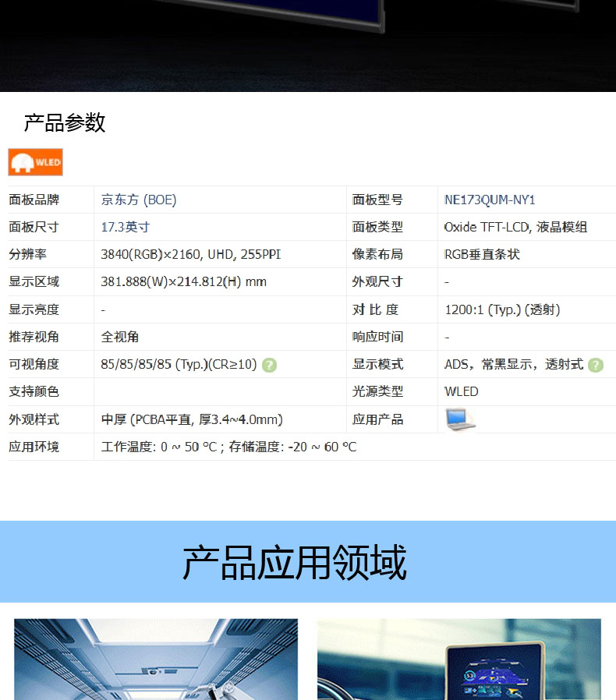Click the 面板品牌 row label
The width and height of the screenshot is (616, 700).
point(34,200)
